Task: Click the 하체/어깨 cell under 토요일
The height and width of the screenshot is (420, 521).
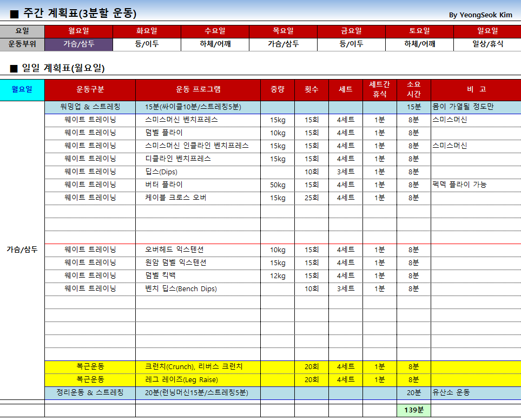Action: pyautogui.click(x=419, y=44)
